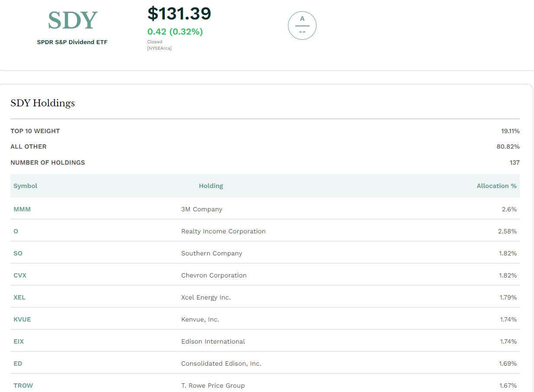This screenshot has width=534, height=392.
Task: Click the 0.42 (0.32%) price change
Action: point(175,32)
